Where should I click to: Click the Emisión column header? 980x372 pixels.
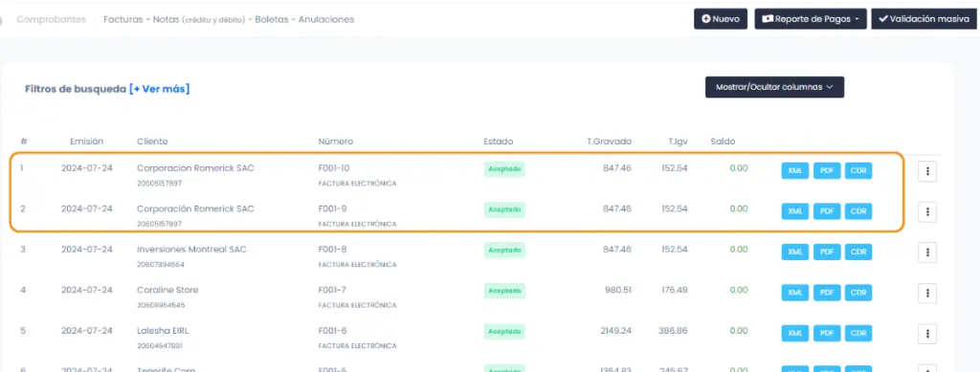pyautogui.click(x=87, y=142)
